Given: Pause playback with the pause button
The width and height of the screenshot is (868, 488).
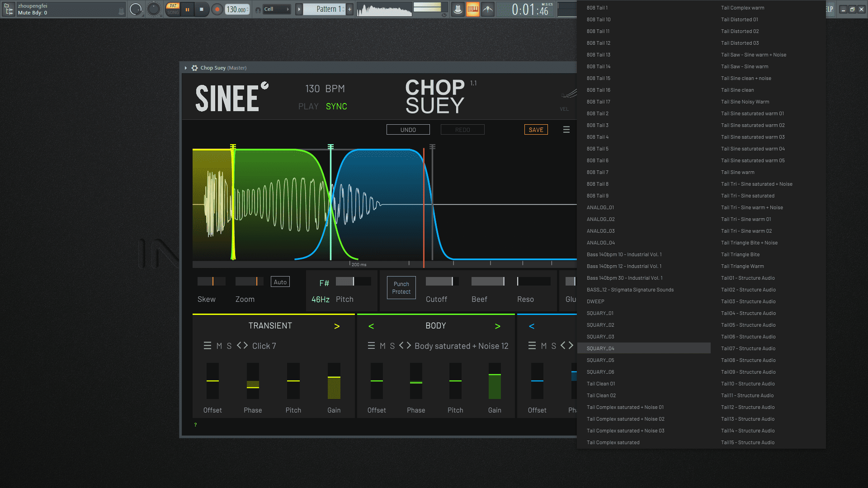Looking at the screenshot, I should click(187, 9).
